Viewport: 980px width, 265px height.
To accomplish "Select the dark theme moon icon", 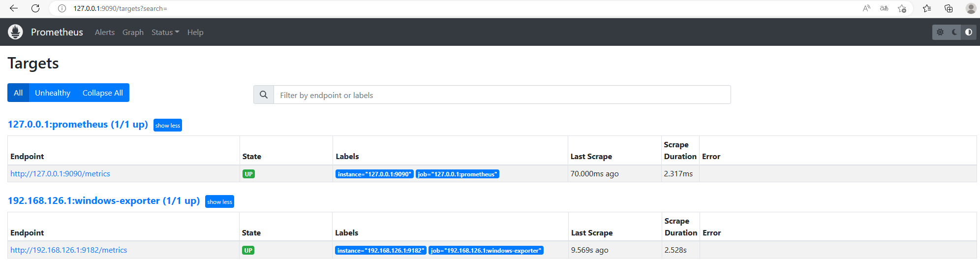I will click(954, 32).
